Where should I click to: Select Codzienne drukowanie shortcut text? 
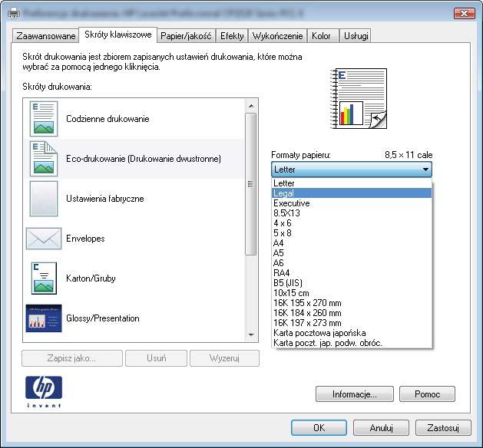pos(108,119)
